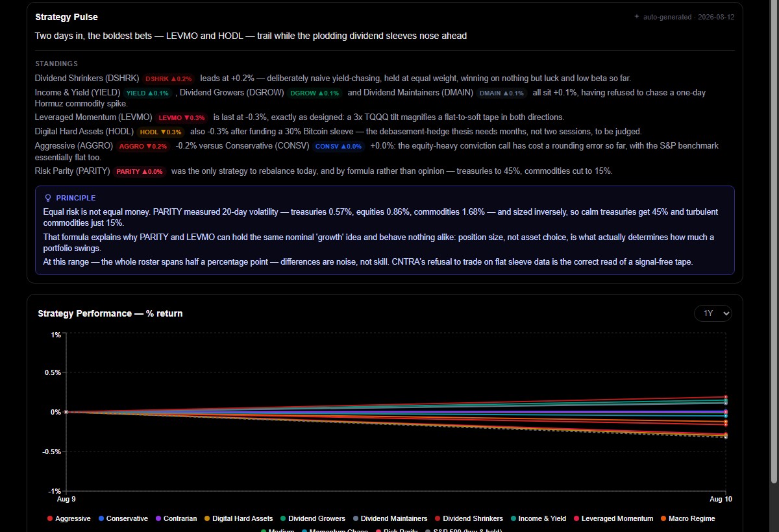Hide the Contrarian series via legend
779x532 pixels.
point(177,518)
